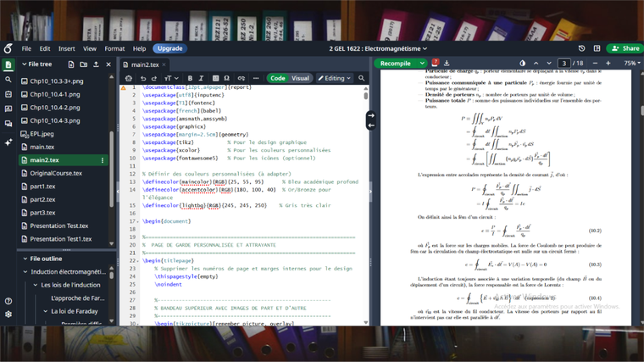Open the Editing mode dropdown
This screenshot has height=362, width=644.
tap(335, 78)
